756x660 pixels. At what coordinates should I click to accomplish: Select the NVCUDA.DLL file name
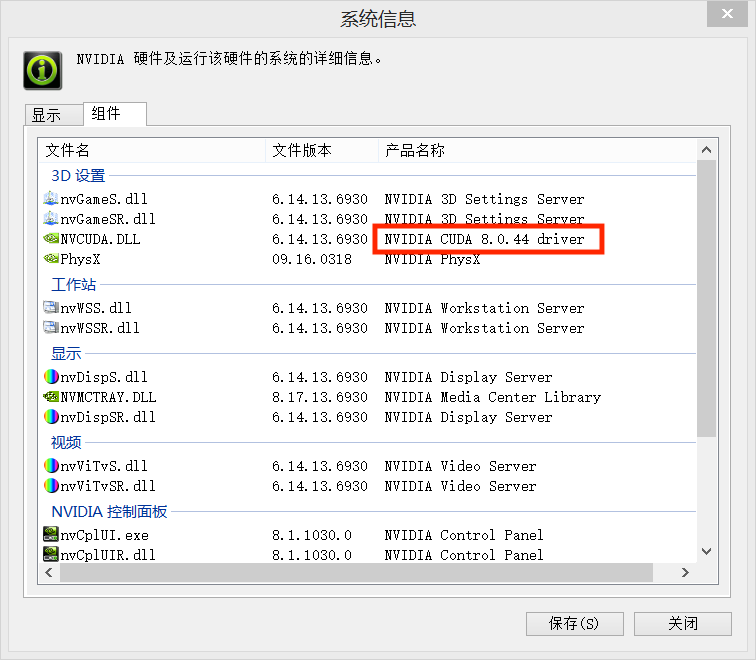[x=100, y=239]
